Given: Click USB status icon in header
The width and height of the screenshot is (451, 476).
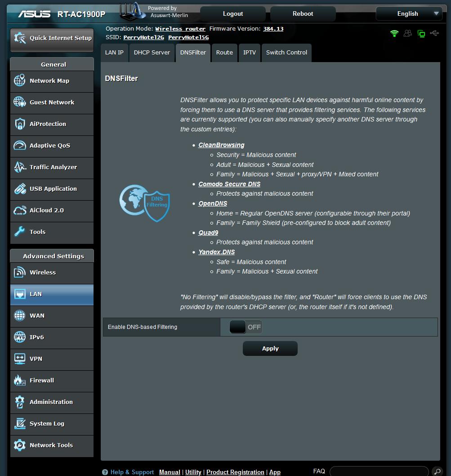Looking at the screenshot, I should [434, 33].
